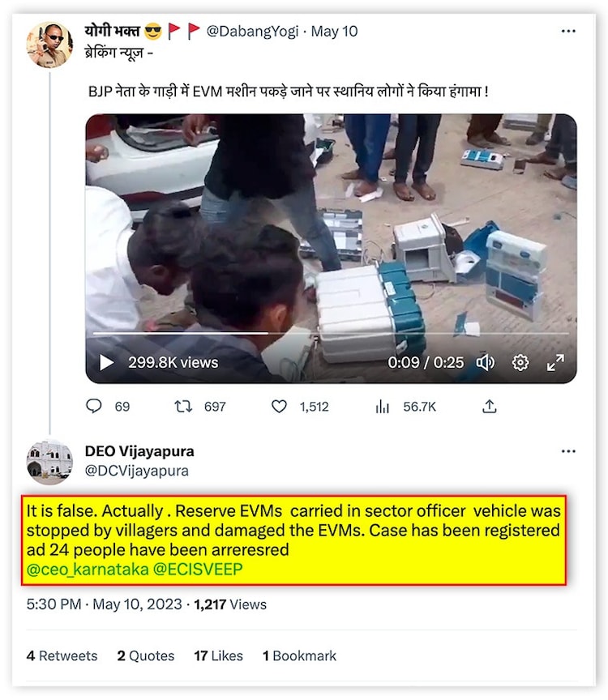Open the DEO Vijayapura profile picture

point(49,462)
